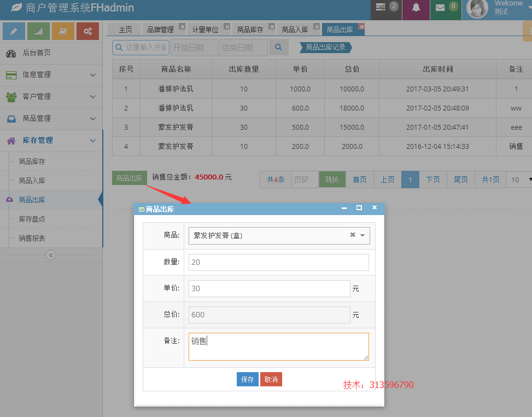Select page 1 in pagination
The image size is (532, 417).
pyautogui.click(x=410, y=179)
